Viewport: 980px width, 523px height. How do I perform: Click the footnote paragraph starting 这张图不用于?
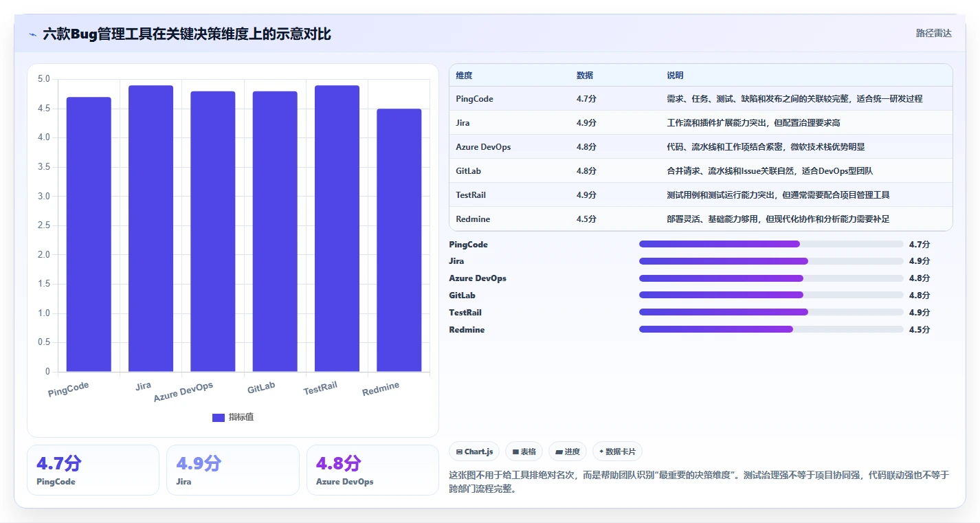coord(699,482)
